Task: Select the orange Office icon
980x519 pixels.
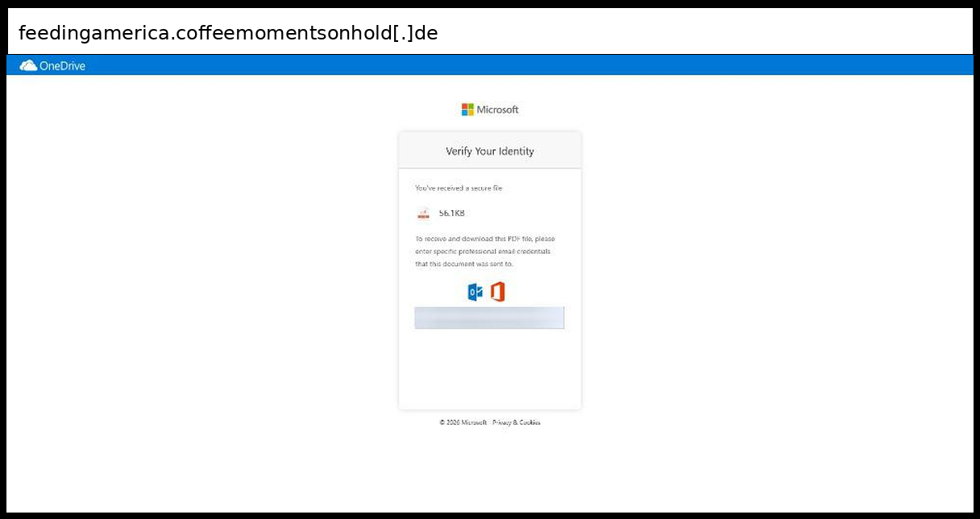Action: [497, 293]
